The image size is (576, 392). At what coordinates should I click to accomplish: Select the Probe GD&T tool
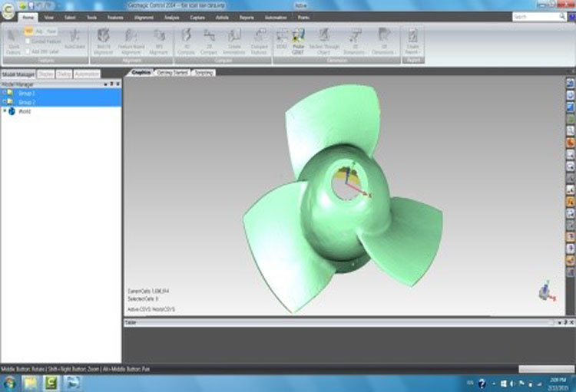click(298, 42)
